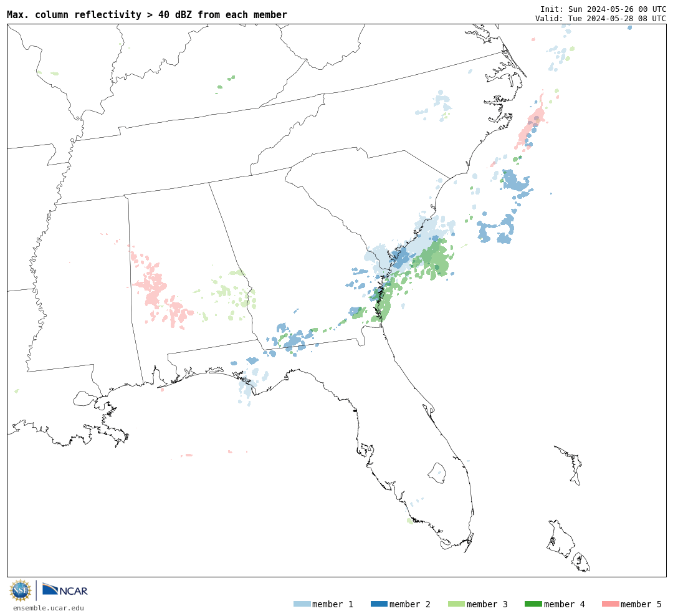Click the 'Init: Sun 2024-05-26 00 UTC' text
The image size is (673, 616).
click(603, 9)
